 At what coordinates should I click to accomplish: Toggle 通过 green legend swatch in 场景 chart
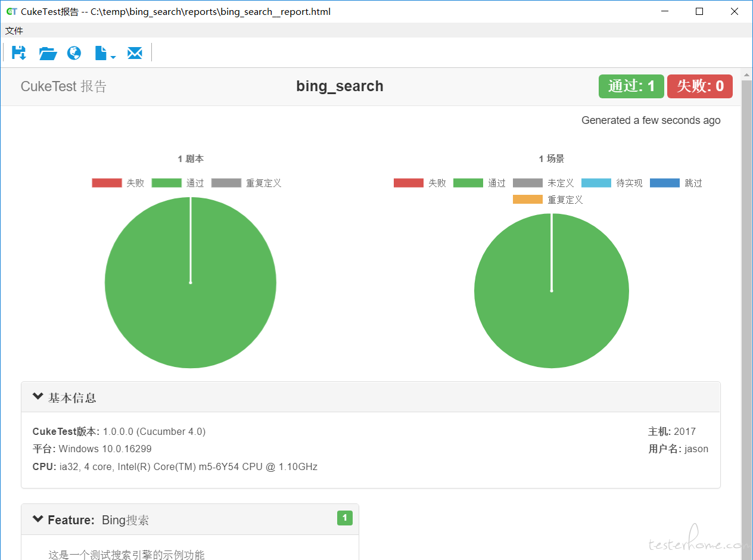click(468, 183)
